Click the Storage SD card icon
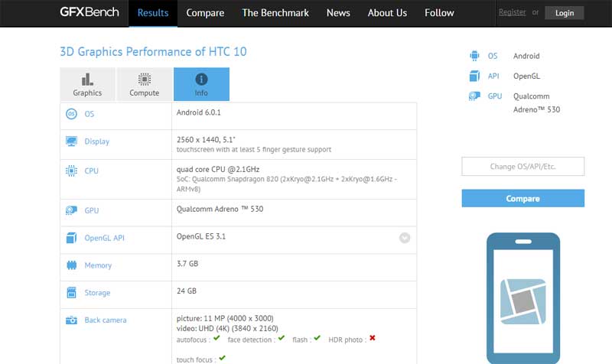 point(71,293)
